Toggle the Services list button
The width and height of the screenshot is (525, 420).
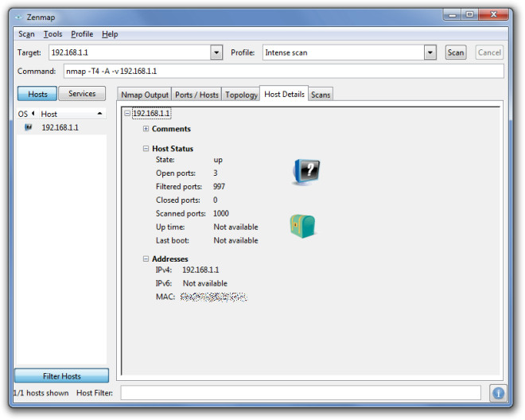(82, 93)
